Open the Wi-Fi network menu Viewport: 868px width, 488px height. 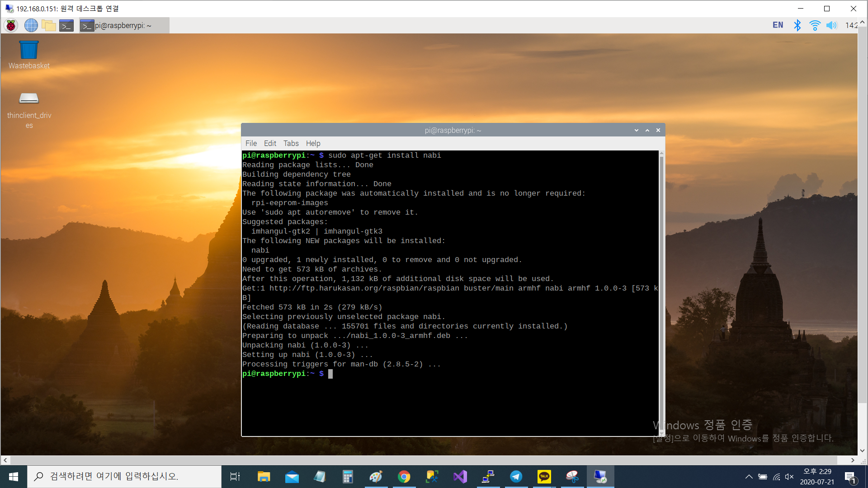(x=814, y=25)
